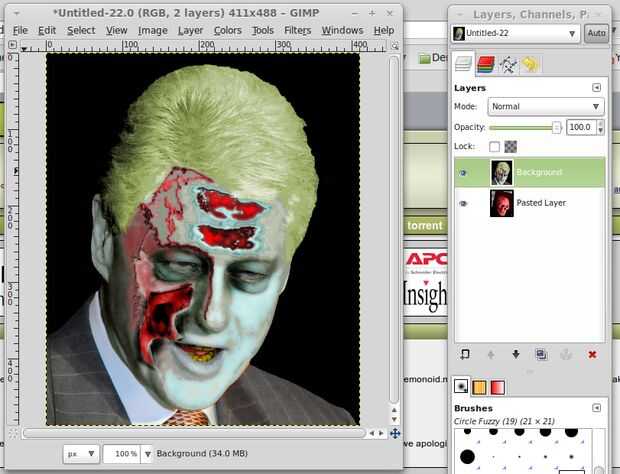Open the Image menu
This screenshot has height=474, width=620.
pyautogui.click(x=153, y=30)
